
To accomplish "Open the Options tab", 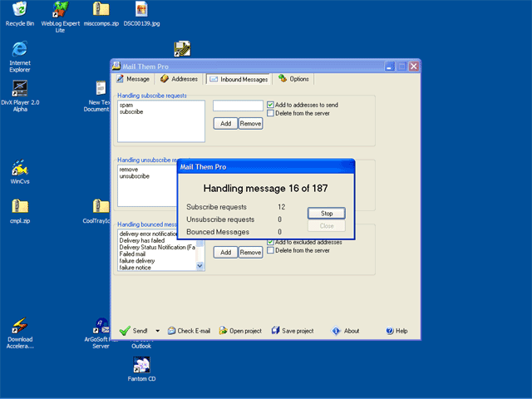I will click(293, 79).
